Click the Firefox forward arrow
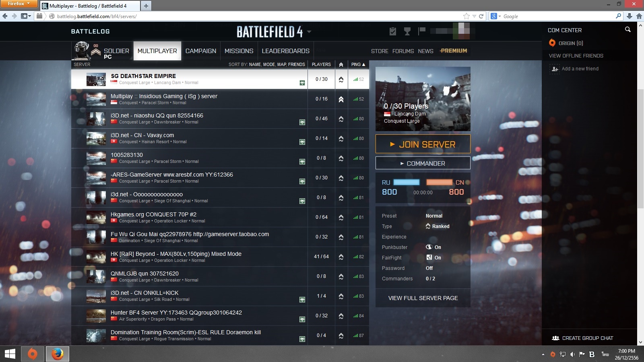 (x=14, y=16)
